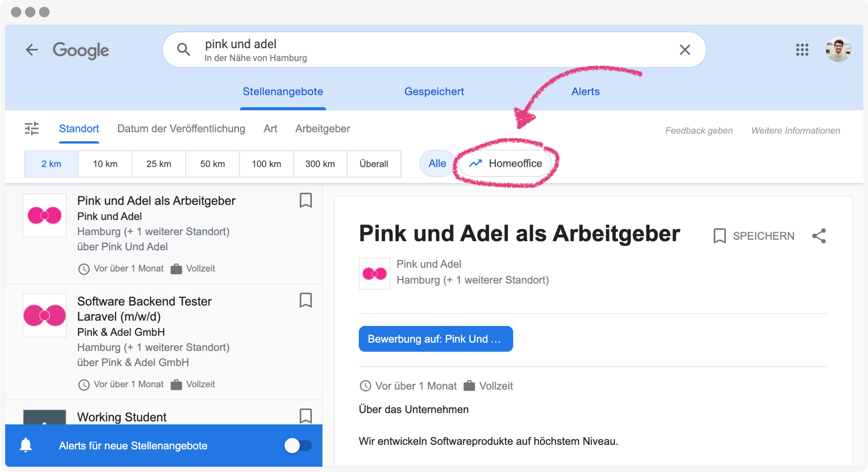Switch to the Gespeichert tab
This screenshot has width=868, height=472.
coord(434,92)
